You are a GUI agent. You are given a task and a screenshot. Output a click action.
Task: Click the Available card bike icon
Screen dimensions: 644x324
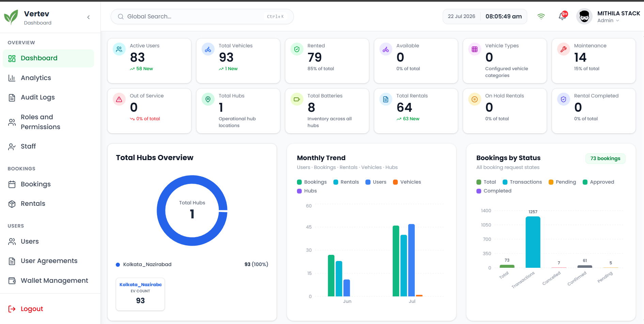pos(386,49)
